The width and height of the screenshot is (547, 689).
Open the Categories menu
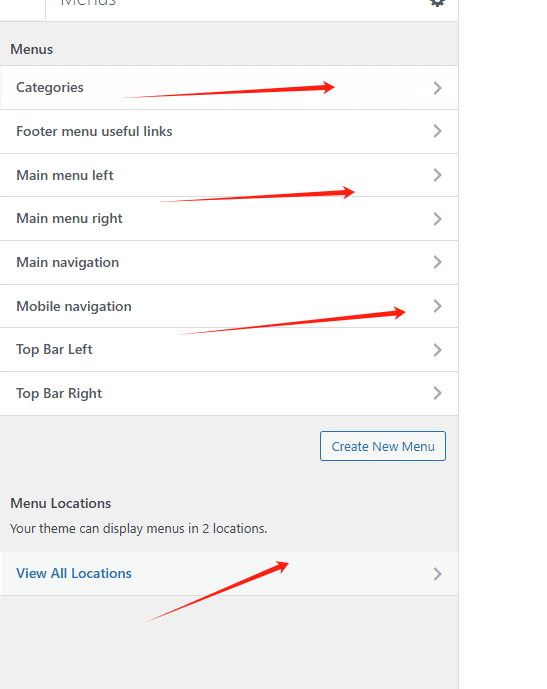[x=50, y=87]
